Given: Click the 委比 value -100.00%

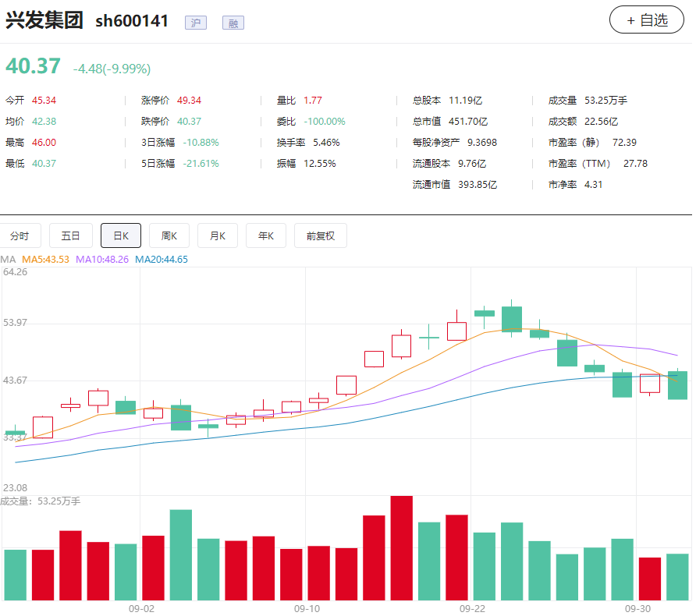Looking at the screenshot, I should 325,121.
